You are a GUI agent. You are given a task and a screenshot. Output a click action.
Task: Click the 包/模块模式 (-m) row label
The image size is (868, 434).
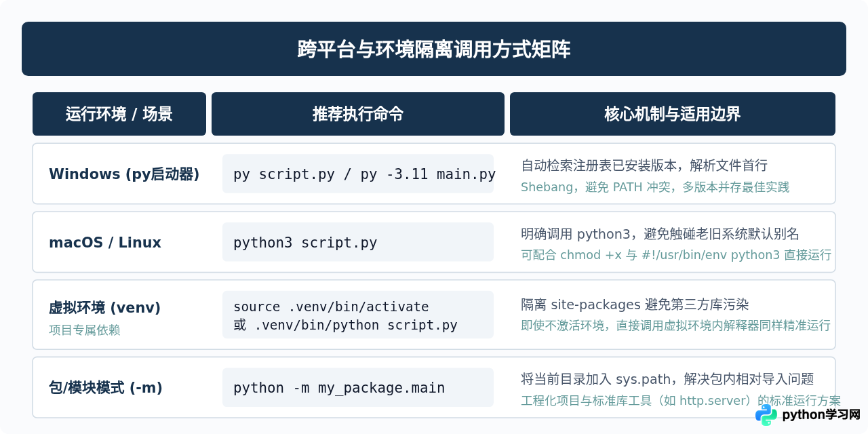pos(106,388)
